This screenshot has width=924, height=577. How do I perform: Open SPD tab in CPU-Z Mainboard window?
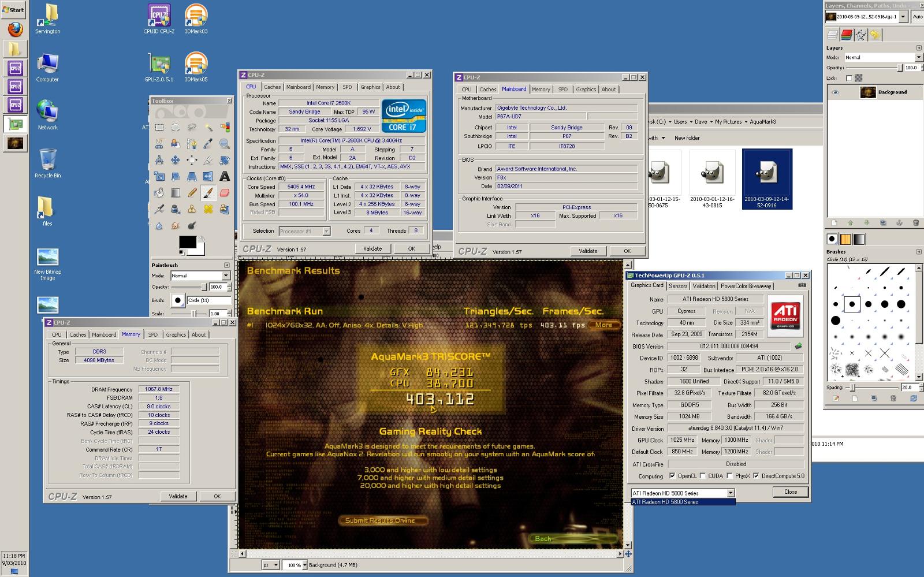pos(563,90)
